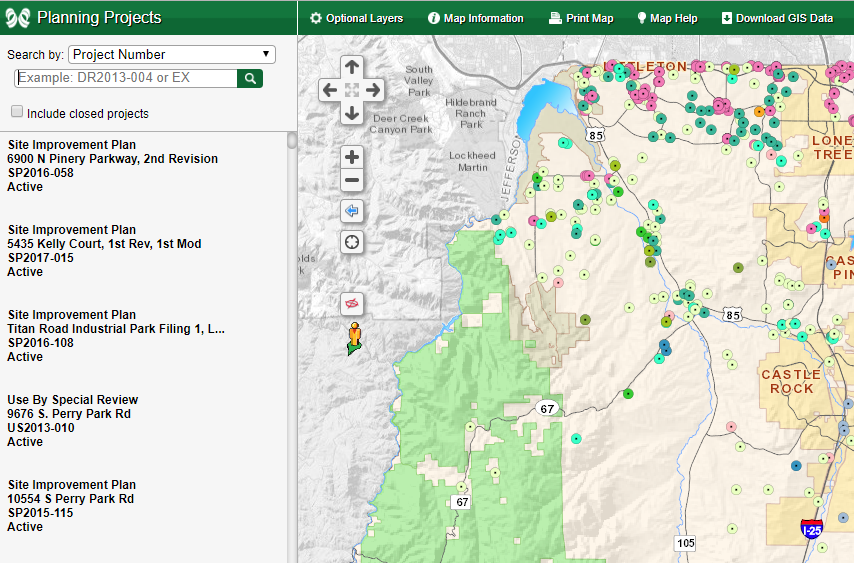Viewport: 854px width, 563px height.
Task: Pan the map up with arrow
Action: (x=352, y=68)
